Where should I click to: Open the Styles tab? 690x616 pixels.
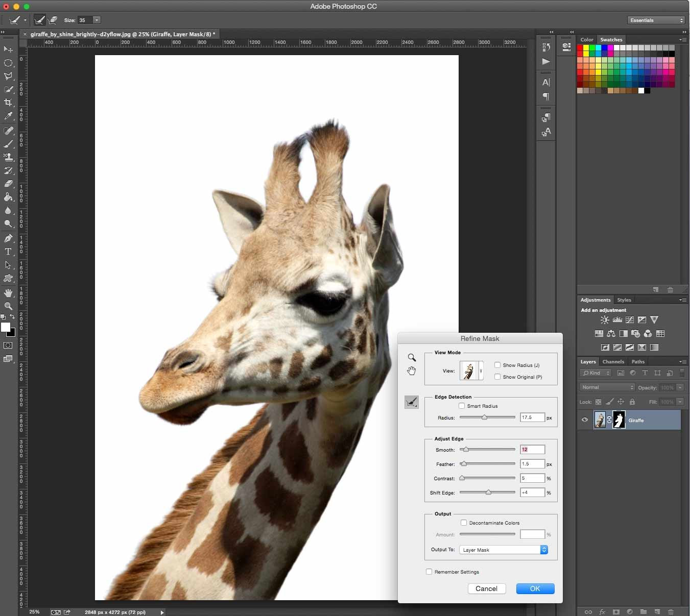(624, 300)
